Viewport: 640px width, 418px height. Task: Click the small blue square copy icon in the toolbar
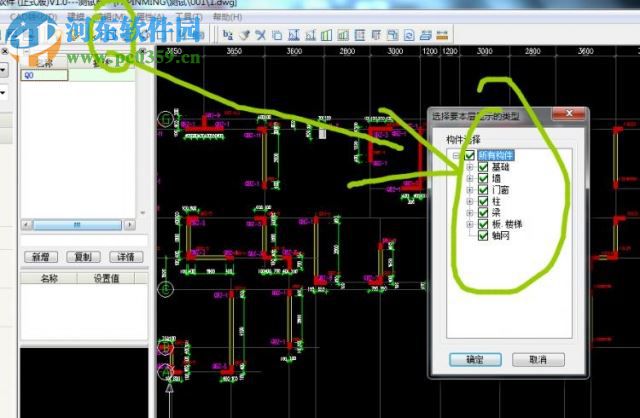click(x=277, y=35)
